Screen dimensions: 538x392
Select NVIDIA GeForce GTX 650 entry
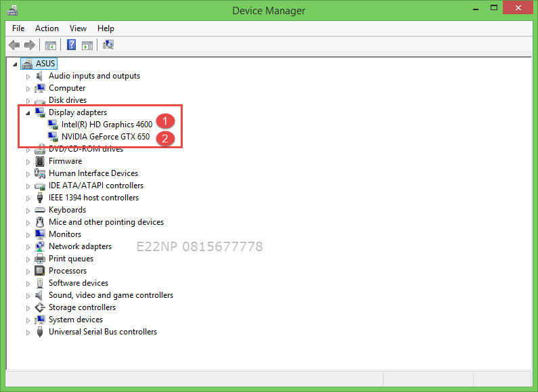pos(106,137)
